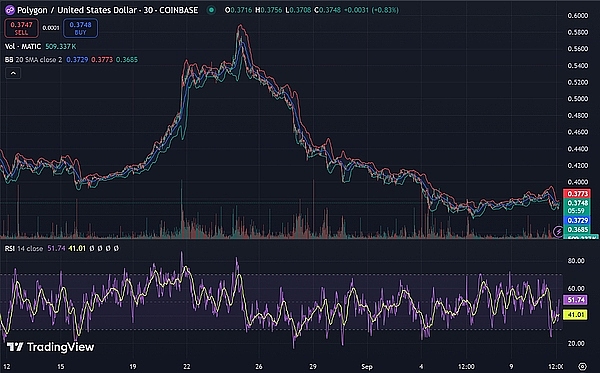Click the 26 date label on the time axis
The image size is (600, 373).
click(259, 366)
